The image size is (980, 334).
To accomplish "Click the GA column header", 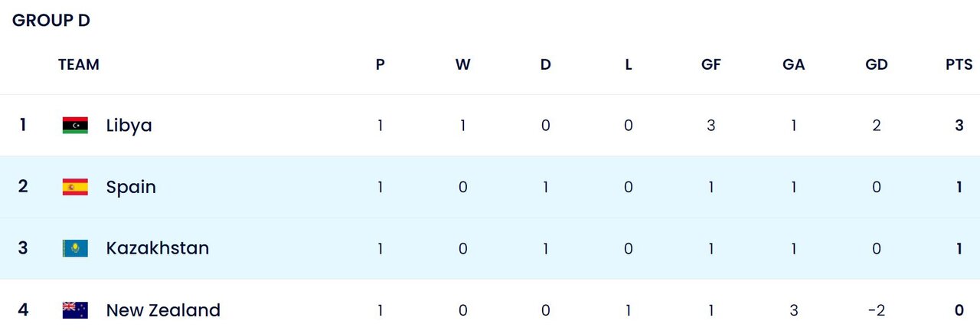I will [793, 65].
